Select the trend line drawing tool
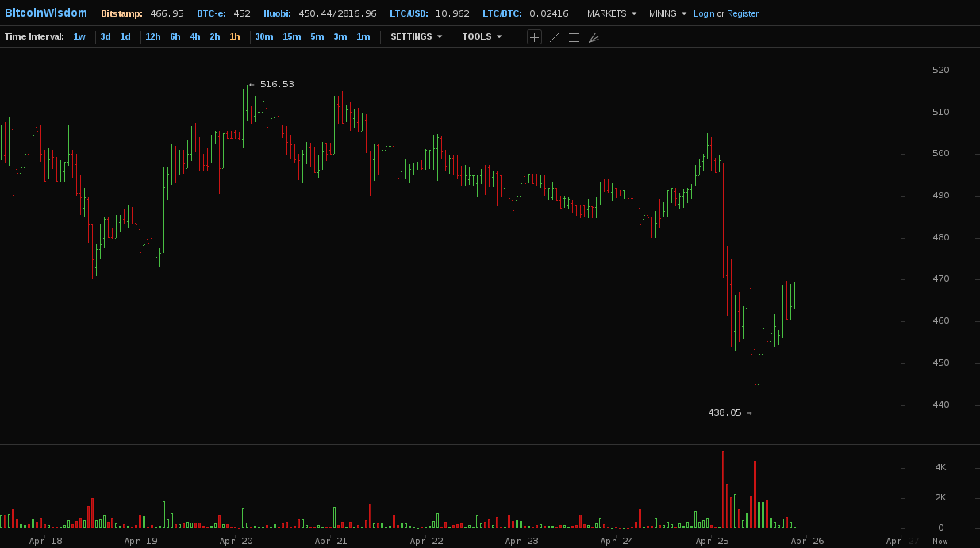The width and height of the screenshot is (980, 548). click(554, 37)
